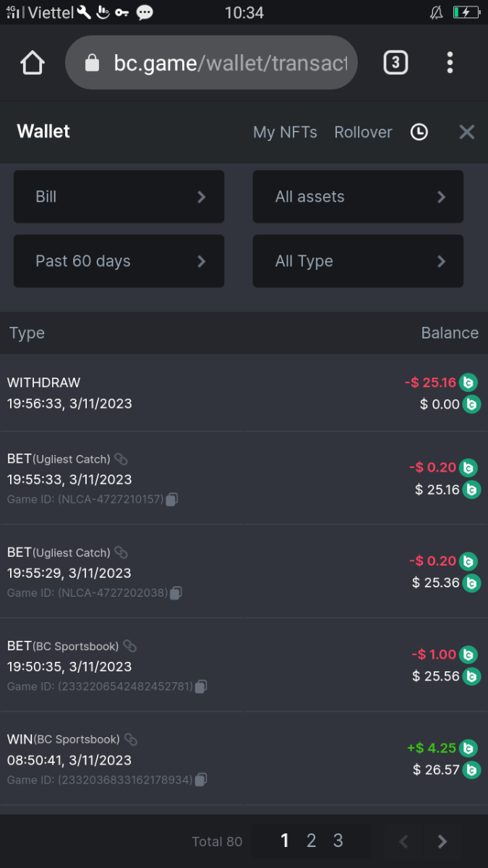Open the All Type filter
Image resolution: width=488 pixels, height=868 pixels.
click(x=358, y=261)
